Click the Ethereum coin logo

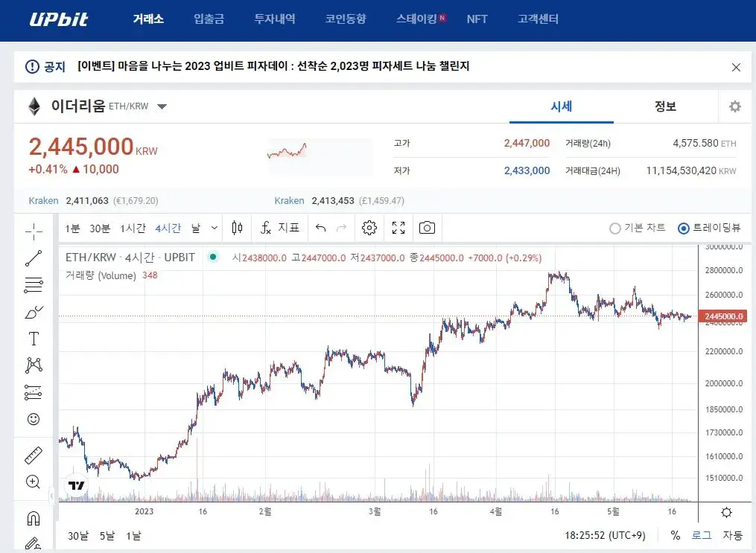pos(34,106)
